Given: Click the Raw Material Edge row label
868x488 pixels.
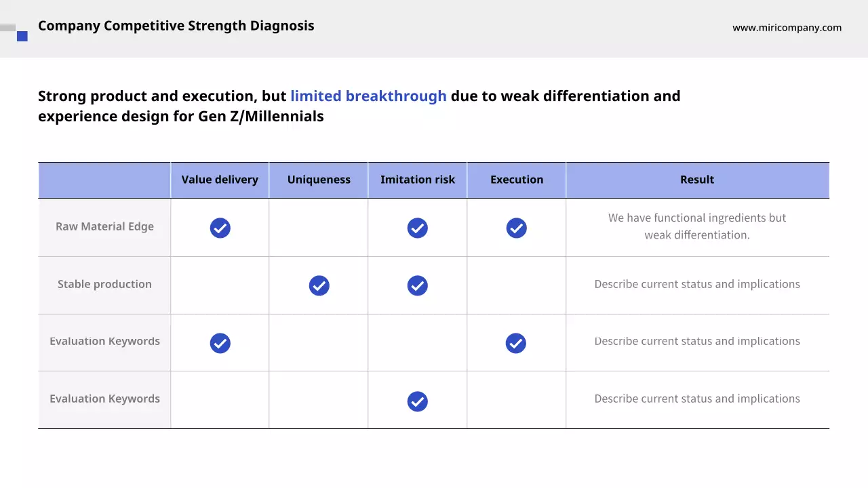Looking at the screenshot, I should coord(104,226).
